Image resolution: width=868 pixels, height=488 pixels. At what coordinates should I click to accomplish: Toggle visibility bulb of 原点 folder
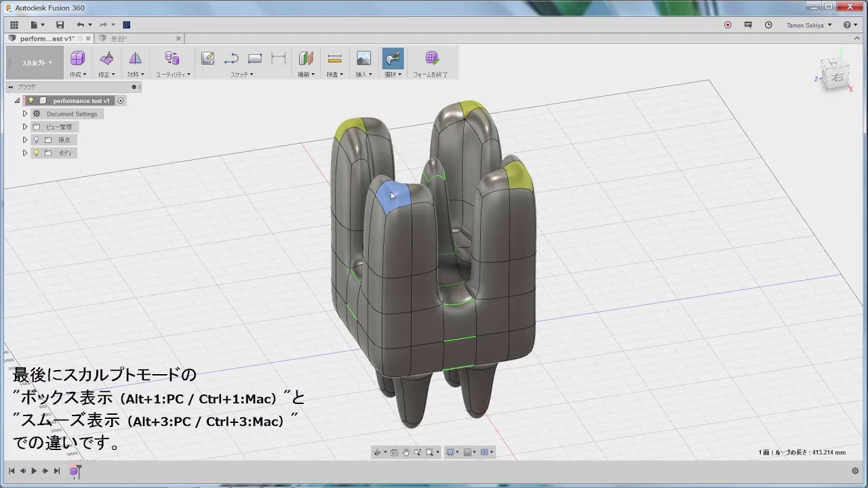pos(37,140)
